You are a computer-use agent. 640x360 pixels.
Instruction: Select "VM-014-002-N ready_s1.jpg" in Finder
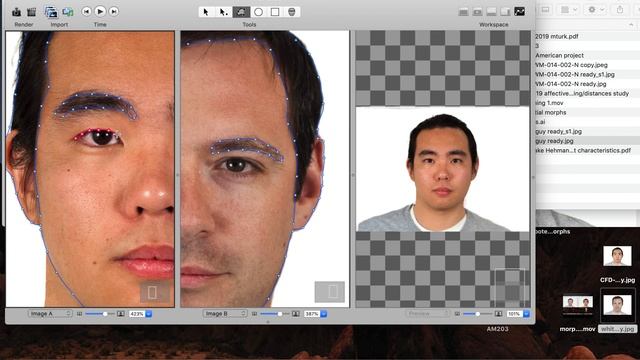(575, 74)
